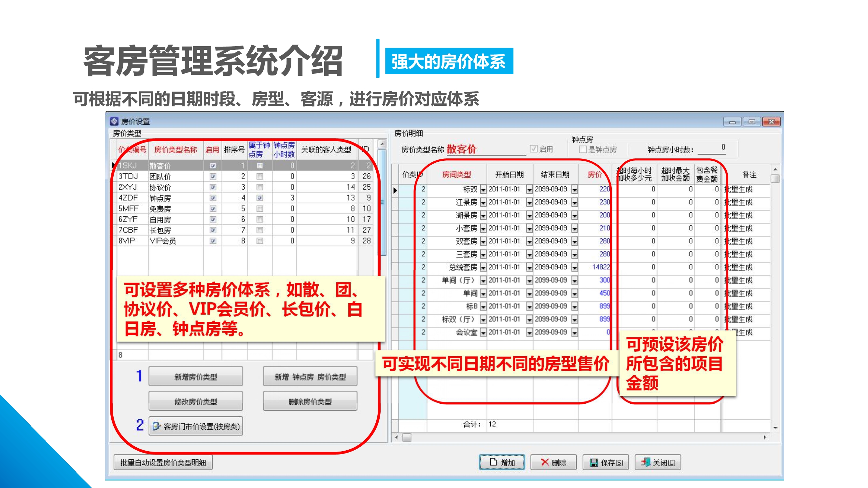Select the 散客价 row by its black pointer marker
Viewport: 868px width, 488px height.
pos(114,165)
